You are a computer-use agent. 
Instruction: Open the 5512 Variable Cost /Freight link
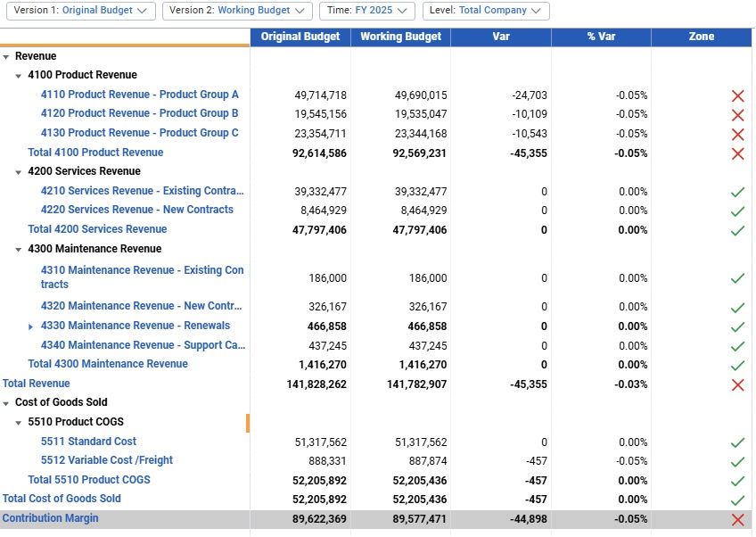pos(107,460)
